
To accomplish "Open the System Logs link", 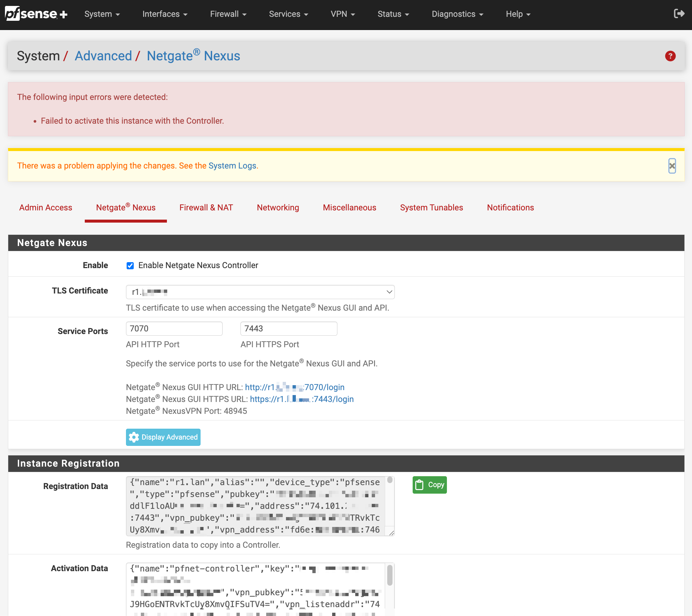I will point(232,166).
